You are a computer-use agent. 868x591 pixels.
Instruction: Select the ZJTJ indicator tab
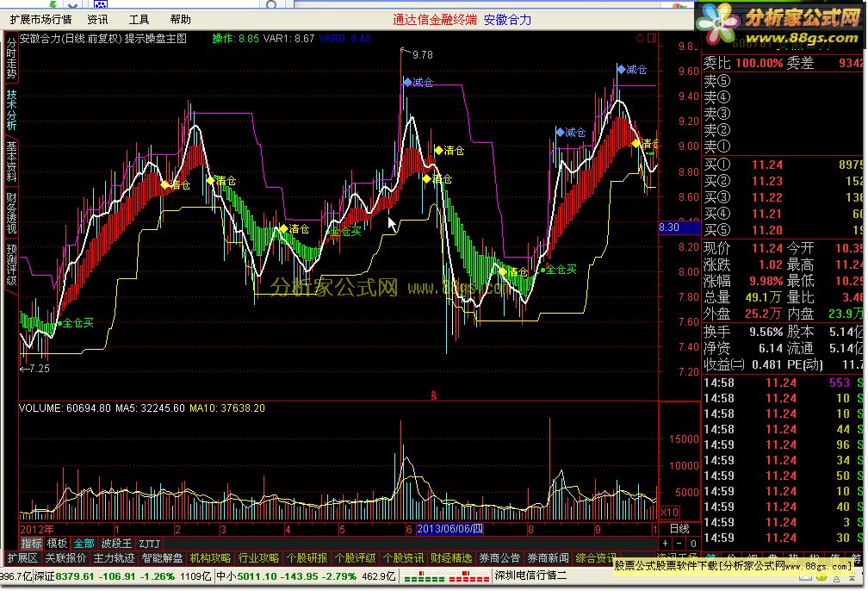150,544
